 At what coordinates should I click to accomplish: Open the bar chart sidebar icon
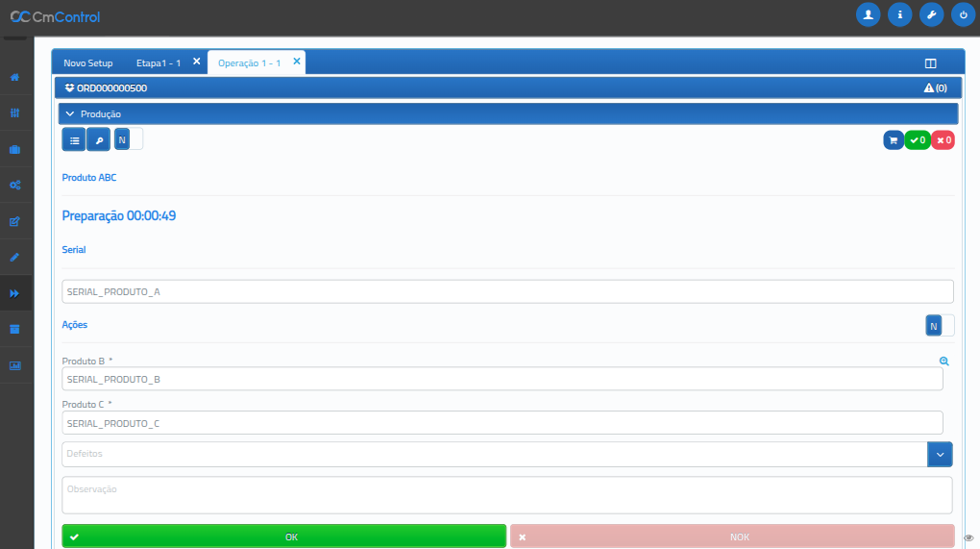pyautogui.click(x=14, y=365)
